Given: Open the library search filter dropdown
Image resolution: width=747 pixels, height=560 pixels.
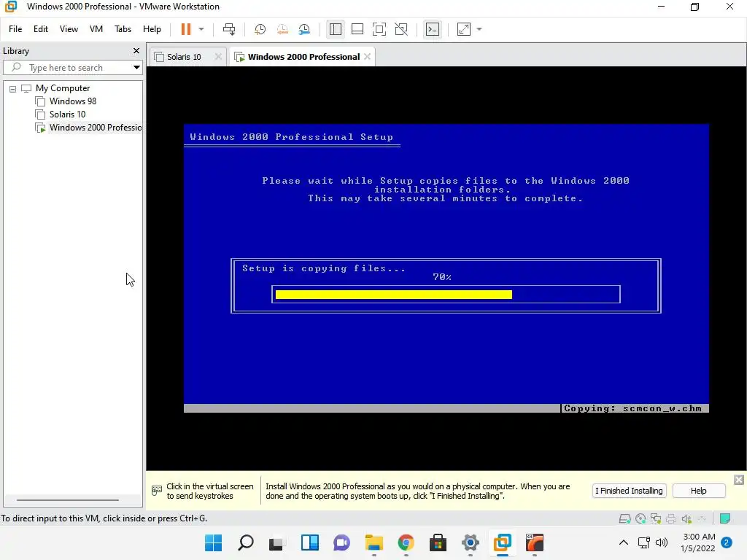Looking at the screenshot, I should tap(136, 68).
